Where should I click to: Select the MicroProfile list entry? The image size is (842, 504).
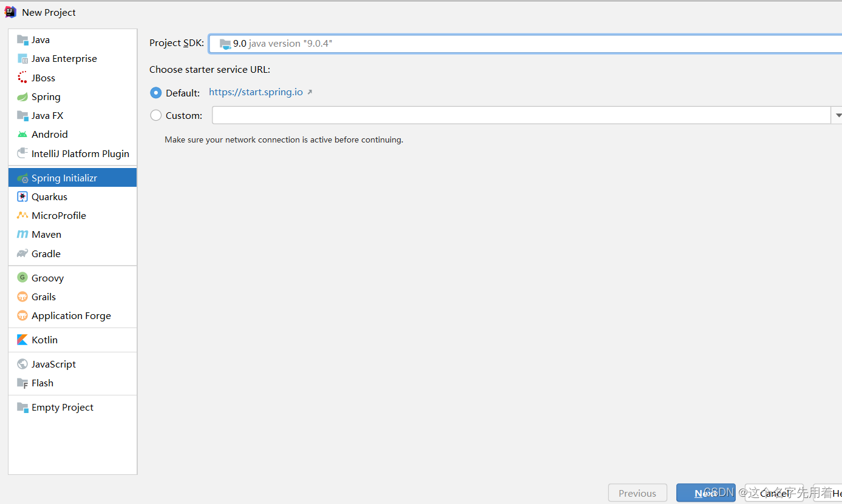coord(72,216)
